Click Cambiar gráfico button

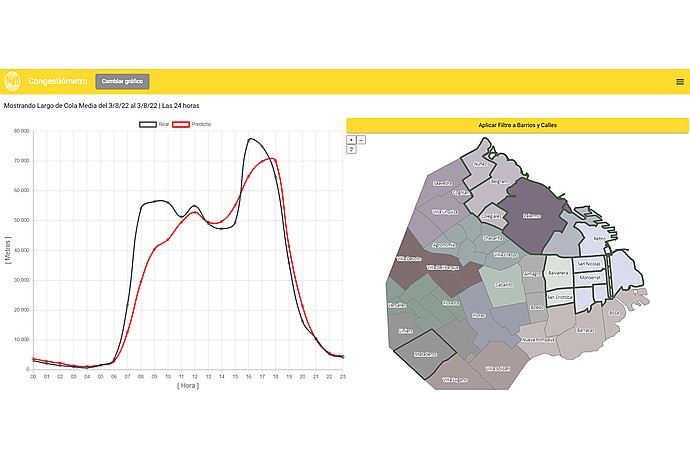pyautogui.click(x=122, y=81)
